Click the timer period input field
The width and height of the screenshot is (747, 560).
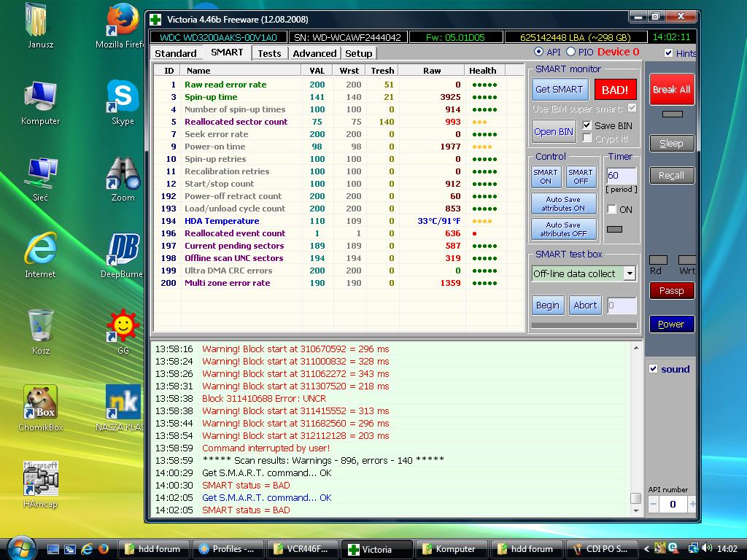click(x=622, y=175)
